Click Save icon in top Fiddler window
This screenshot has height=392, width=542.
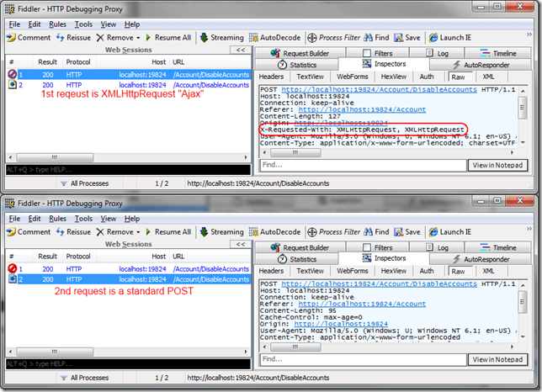pos(399,38)
